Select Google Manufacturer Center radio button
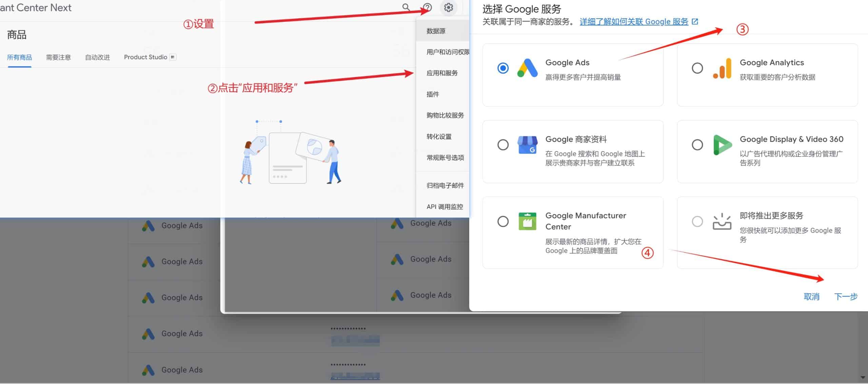The width and height of the screenshot is (868, 384). pos(502,220)
